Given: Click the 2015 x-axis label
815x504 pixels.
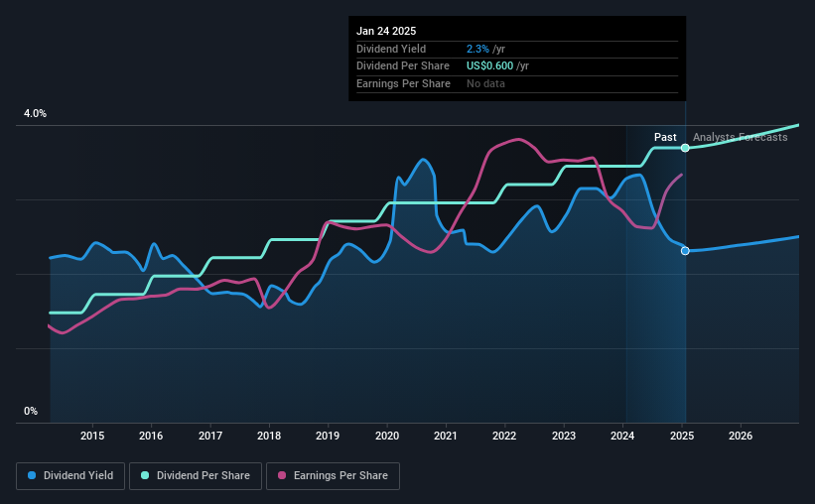Looking at the screenshot, I should [92, 436].
